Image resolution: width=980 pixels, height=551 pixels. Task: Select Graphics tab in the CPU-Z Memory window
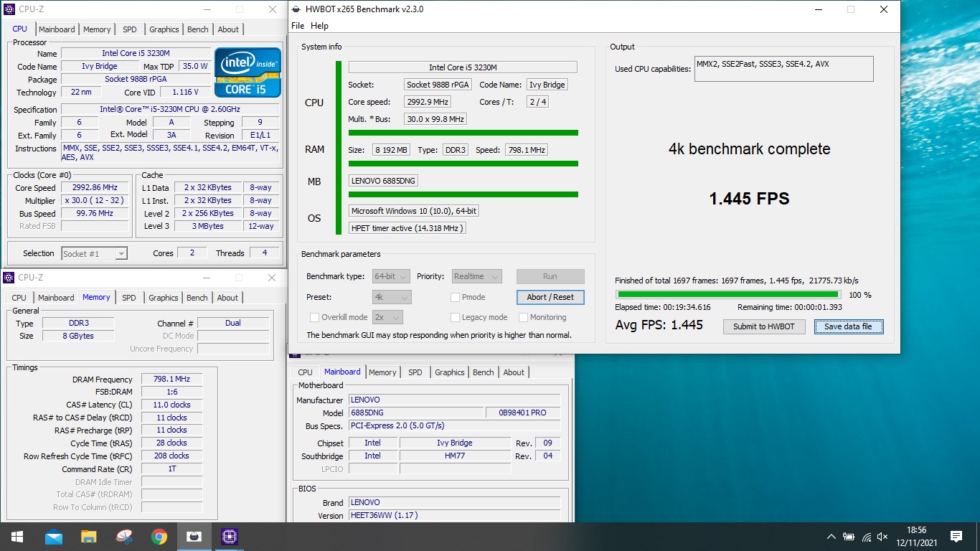pos(164,298)
